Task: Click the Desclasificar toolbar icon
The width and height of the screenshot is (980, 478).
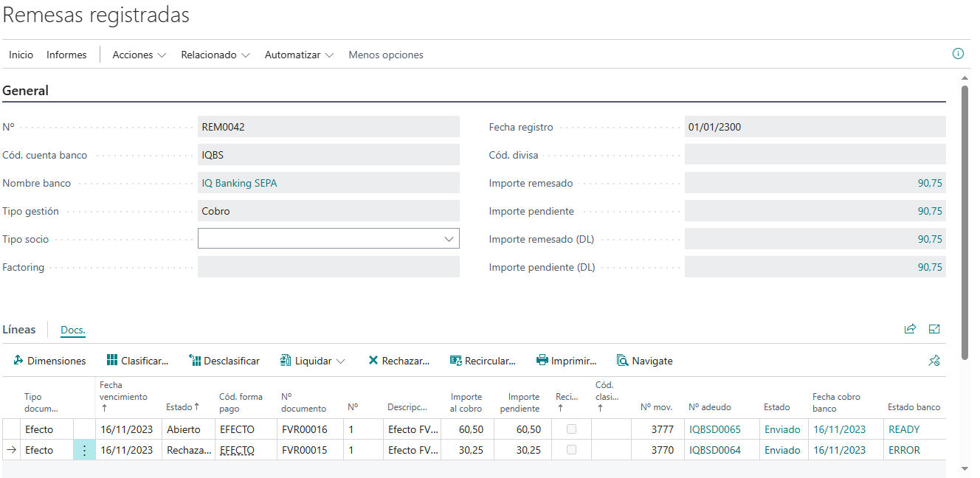Action: (195, 361)
